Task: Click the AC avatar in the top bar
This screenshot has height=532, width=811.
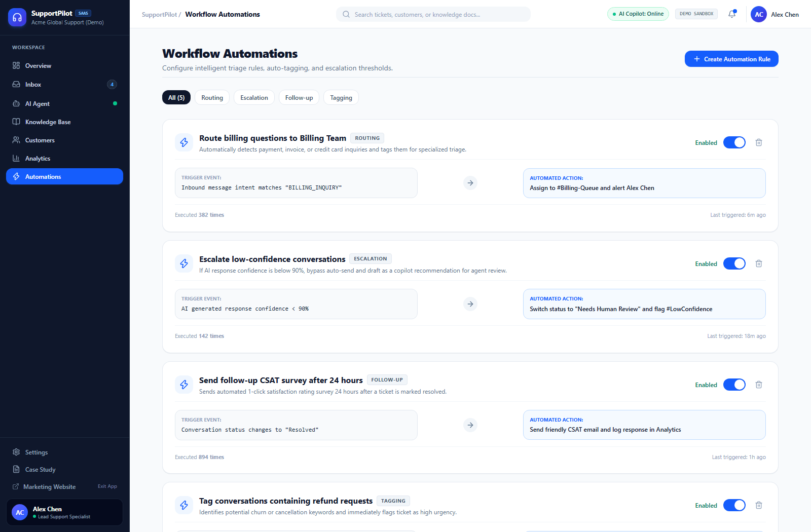Action: point(759,14)
